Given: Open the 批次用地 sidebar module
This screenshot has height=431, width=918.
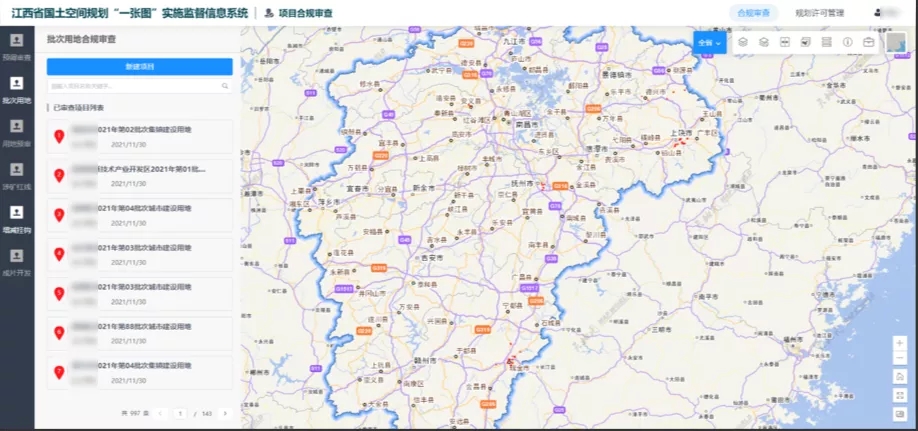Looking at the screenshot, I should pyautogui.click(x=17, y=88).
